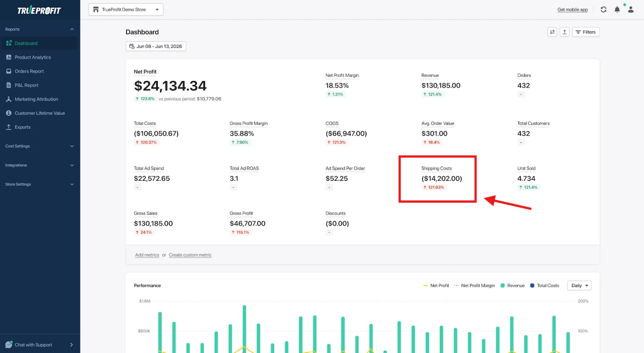Image resolution: width=644 pixels, height=353 pixels.
Task: Click the Create custom metric link
Action: pyautogui.click(x=190, y=255)
